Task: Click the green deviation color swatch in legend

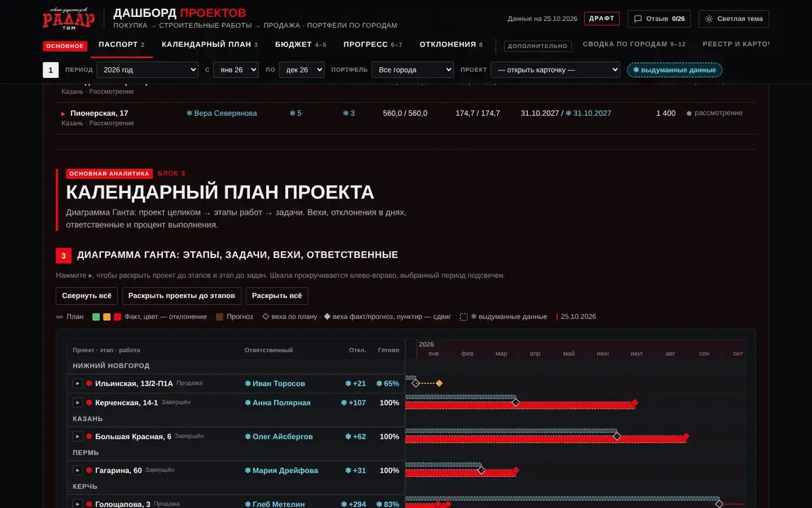Action: coord(96,317)
